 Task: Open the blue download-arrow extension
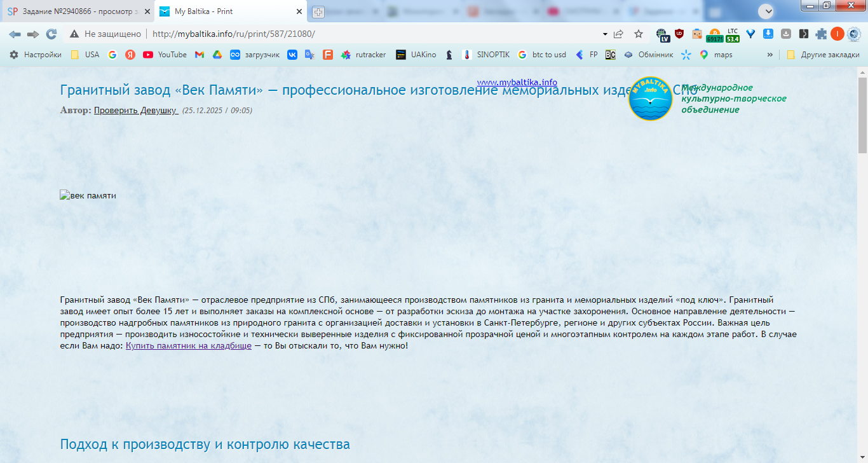click(x=768, y=34)
